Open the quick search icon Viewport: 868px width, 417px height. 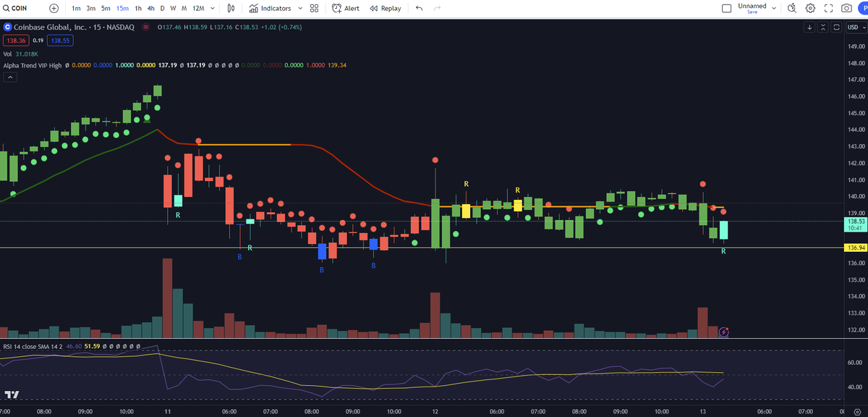coord(791,8)
